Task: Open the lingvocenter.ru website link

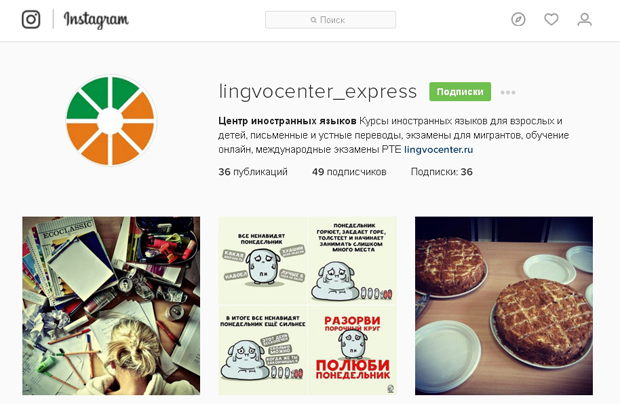Action: point(439,150)
